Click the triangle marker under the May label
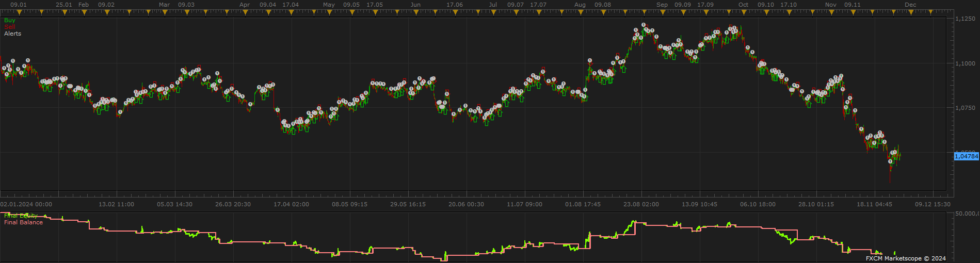The height and width of the screenshot is (263, 980). click(329, 12)
